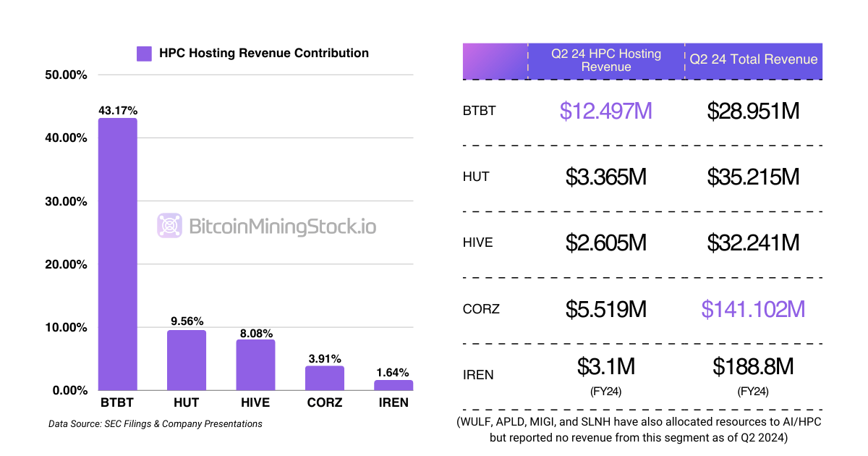The image size is (868, 456).
Task: Click the BTBT bar showing 43.17%
Action: coord(118,253)
